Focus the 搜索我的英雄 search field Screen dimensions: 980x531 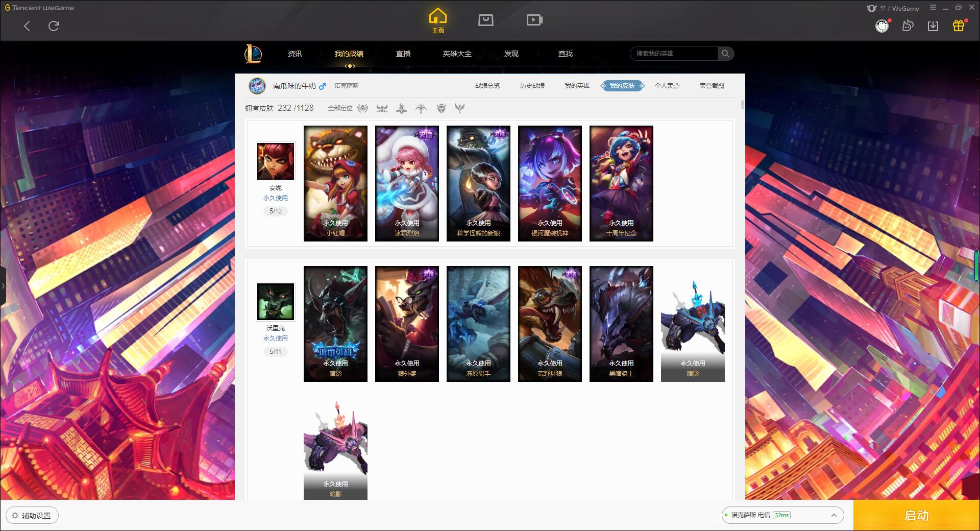pos(674,54)
